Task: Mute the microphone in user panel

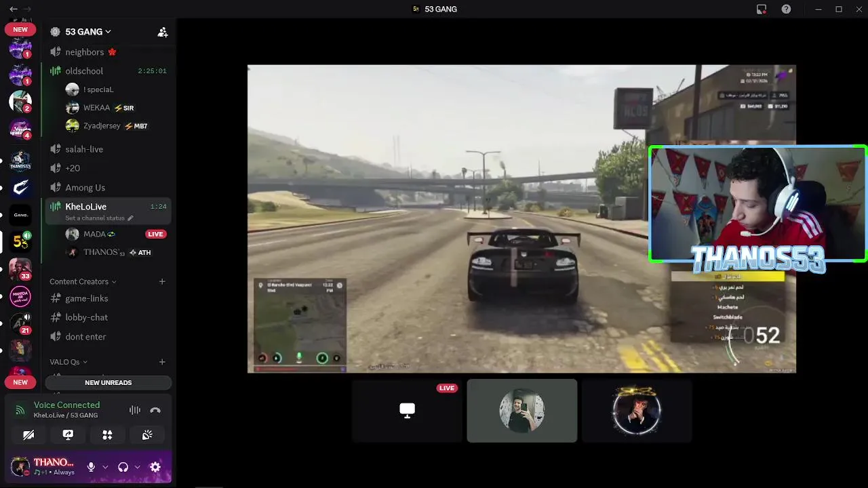Action: 91,467
